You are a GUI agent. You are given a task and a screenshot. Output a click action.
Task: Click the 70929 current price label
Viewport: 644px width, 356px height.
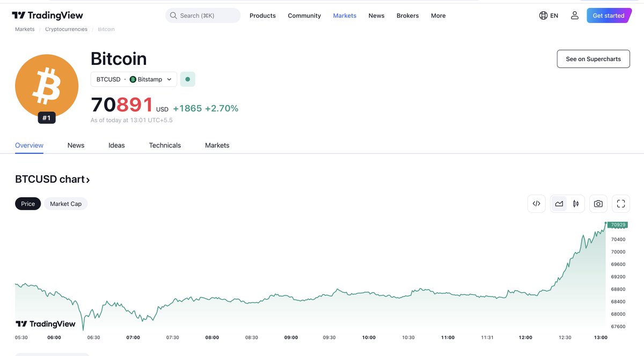coord(617,225)
